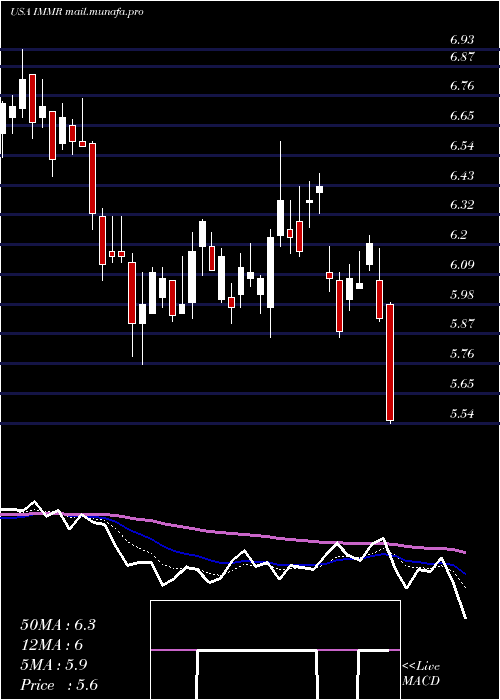This screenshot has height=700, width=500.
Task: Select the 5.54 price axis label
Action: coord(462,413)
